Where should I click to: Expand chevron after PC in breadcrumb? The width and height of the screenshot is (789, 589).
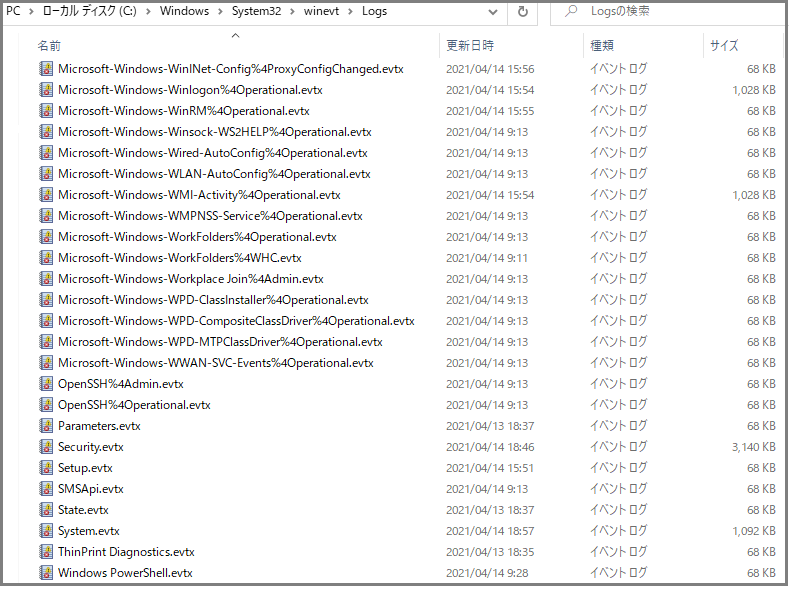coord(31,12)
